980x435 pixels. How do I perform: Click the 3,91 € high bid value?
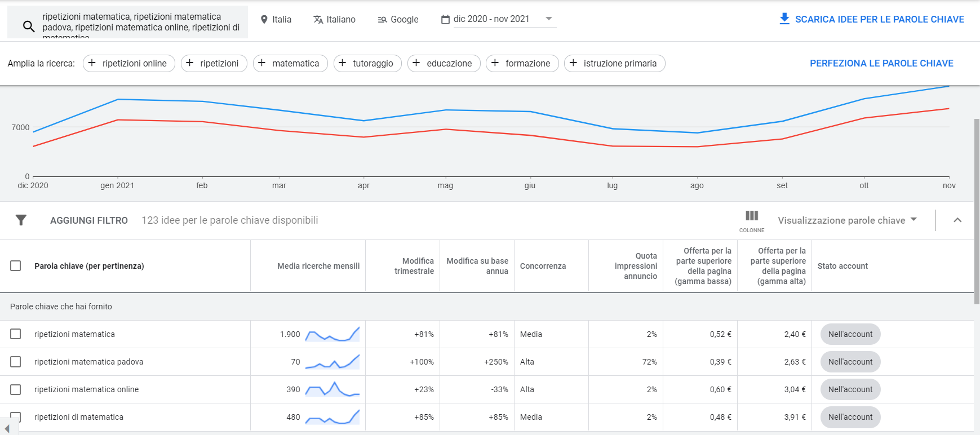[795, 417]
